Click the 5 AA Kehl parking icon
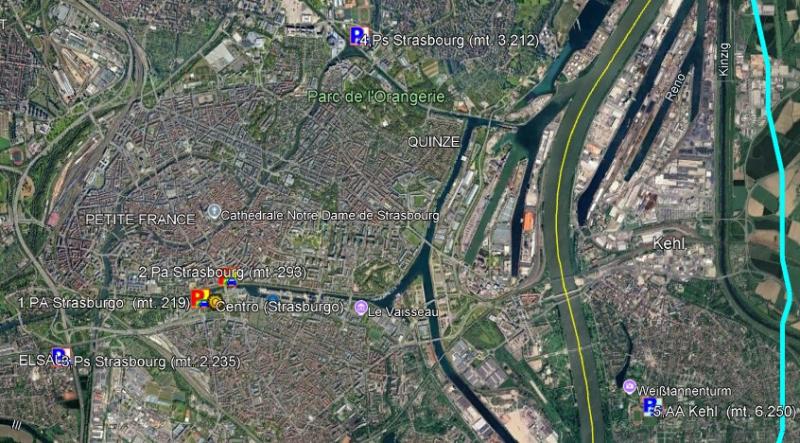Screen dimensions: 800x443 pos(652,407)
